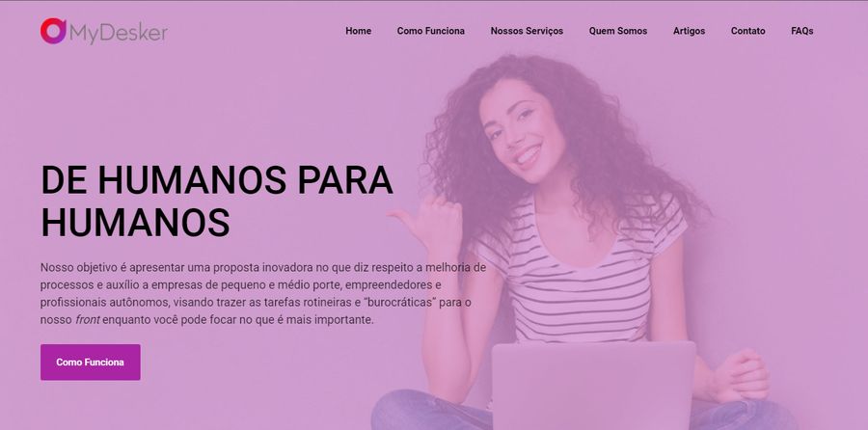Click the heading line 'DE HUMANOS PARA'
The width and height of the screenshot is (868, 430).
[x=216, y=180]
